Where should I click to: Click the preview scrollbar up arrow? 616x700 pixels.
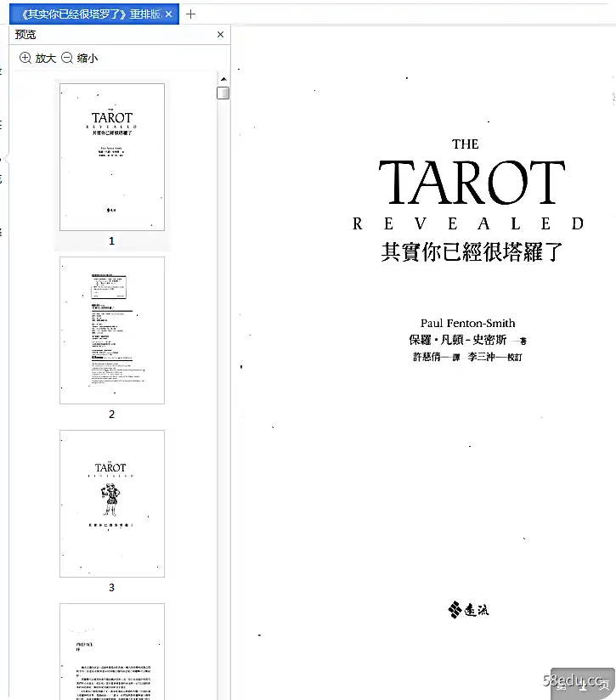[x=223, y=79]
